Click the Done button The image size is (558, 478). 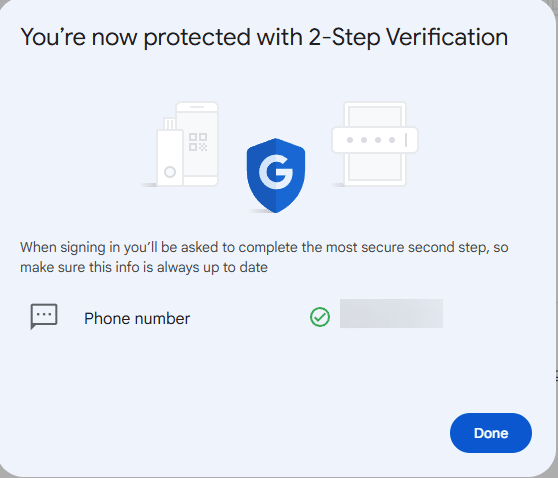point(491,433)
